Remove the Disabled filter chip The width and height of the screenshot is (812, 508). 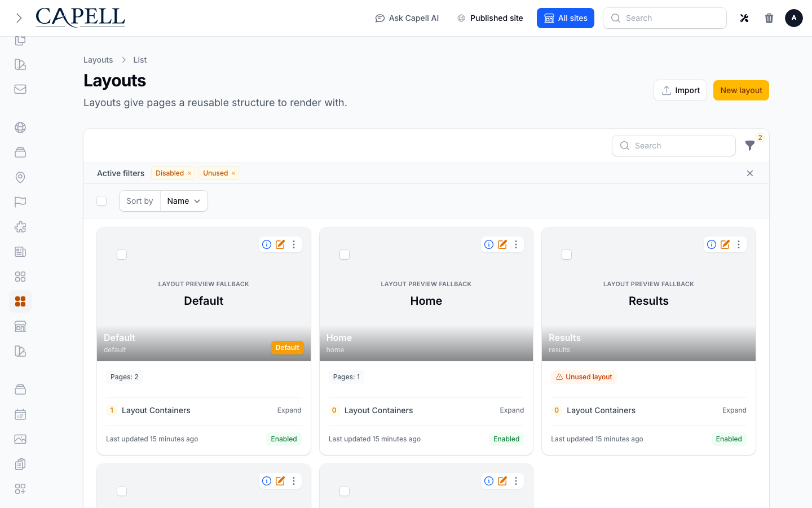pos(189,173)
